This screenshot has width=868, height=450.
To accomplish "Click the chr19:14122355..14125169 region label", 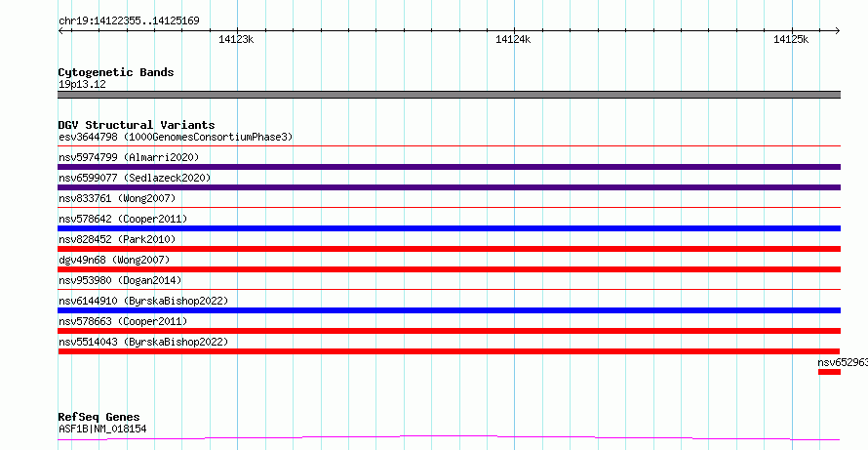I will [x=129, y=21].
